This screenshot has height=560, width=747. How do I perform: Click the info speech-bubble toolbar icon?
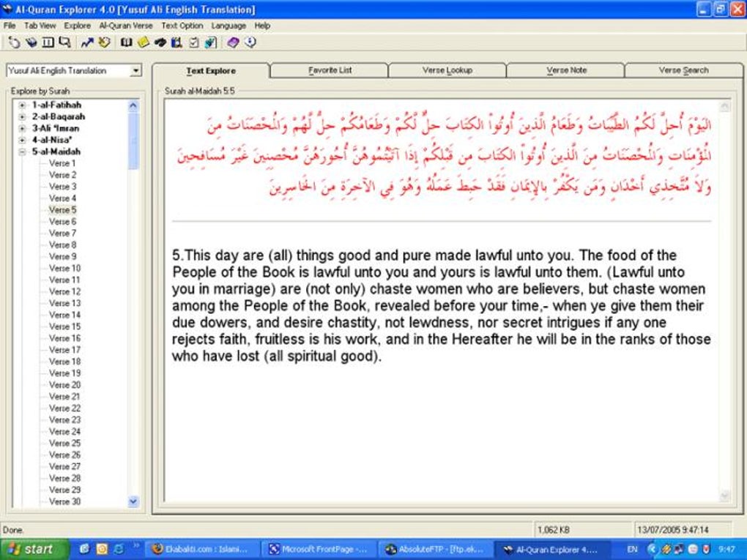pyautogui.click(x=250, y=43)
